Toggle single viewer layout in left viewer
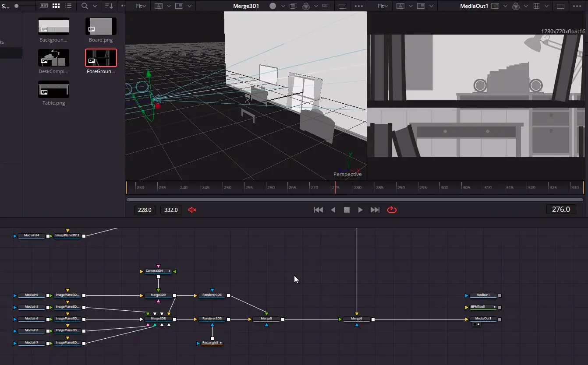Screen dimensions: 588x365 [343, 6]
